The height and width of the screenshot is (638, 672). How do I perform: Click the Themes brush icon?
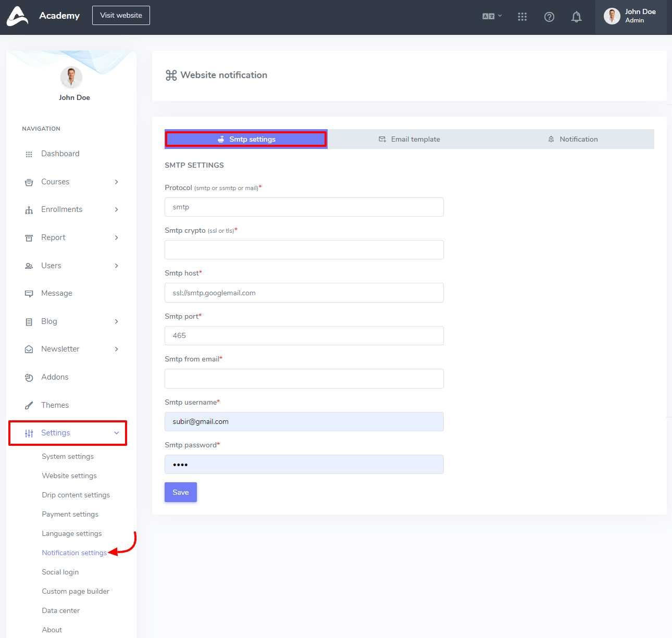(x=29, y=406)
